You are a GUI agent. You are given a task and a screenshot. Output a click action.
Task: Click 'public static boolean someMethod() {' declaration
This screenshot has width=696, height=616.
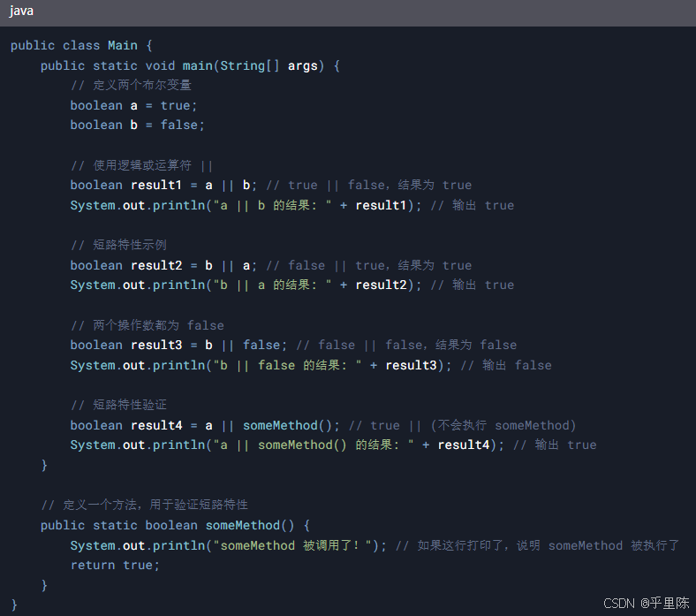point(176,525)
